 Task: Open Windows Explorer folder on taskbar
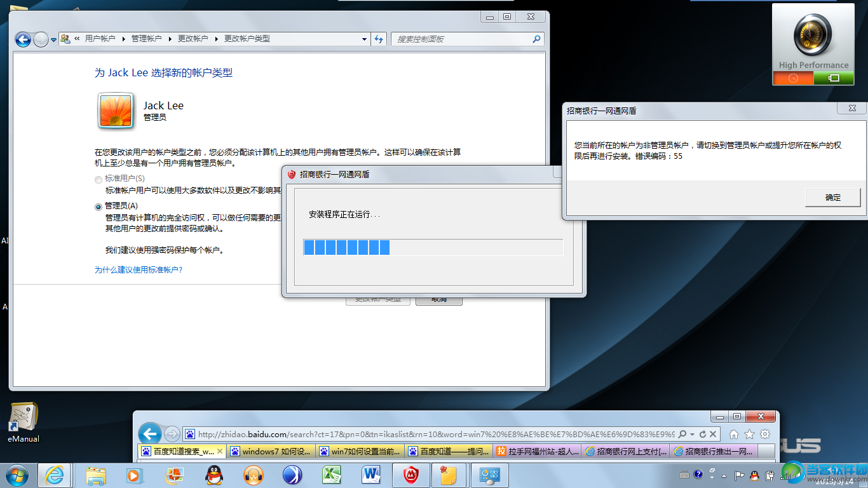coord(97,475)
